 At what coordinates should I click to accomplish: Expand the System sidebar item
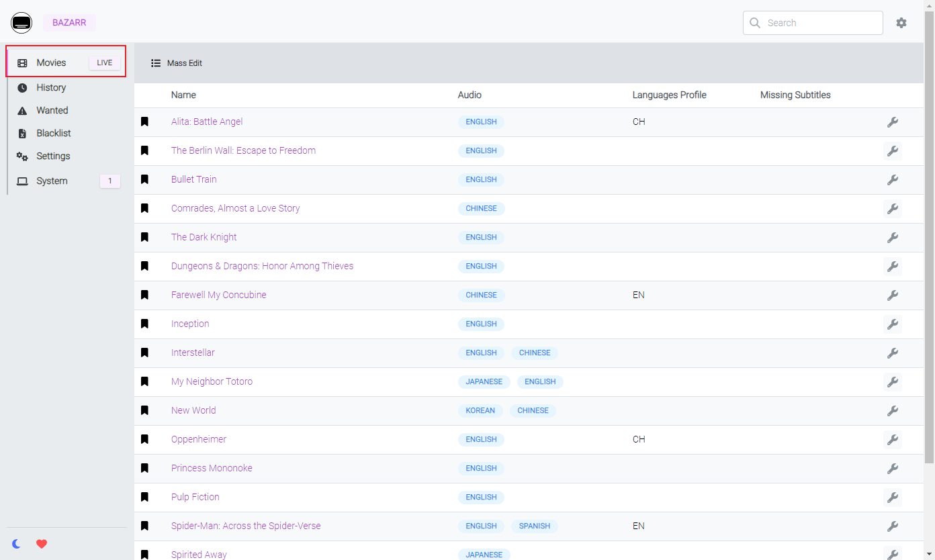coord(66,181)
